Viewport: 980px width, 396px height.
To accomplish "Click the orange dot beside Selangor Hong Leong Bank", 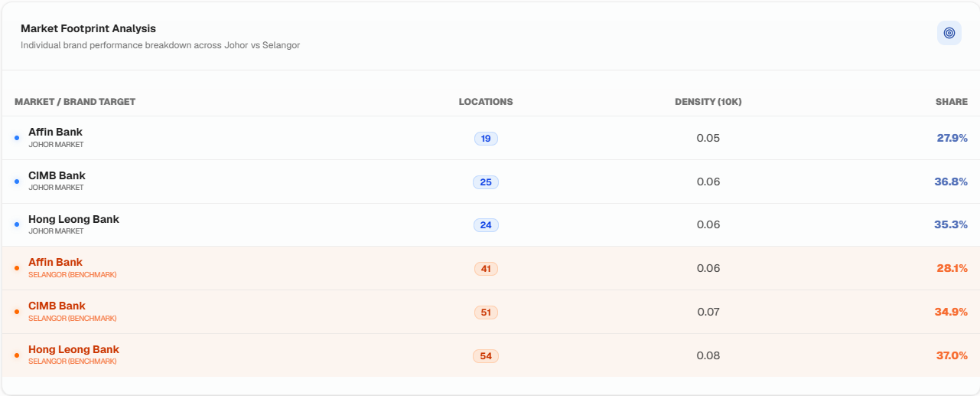I will click(17, 355).
